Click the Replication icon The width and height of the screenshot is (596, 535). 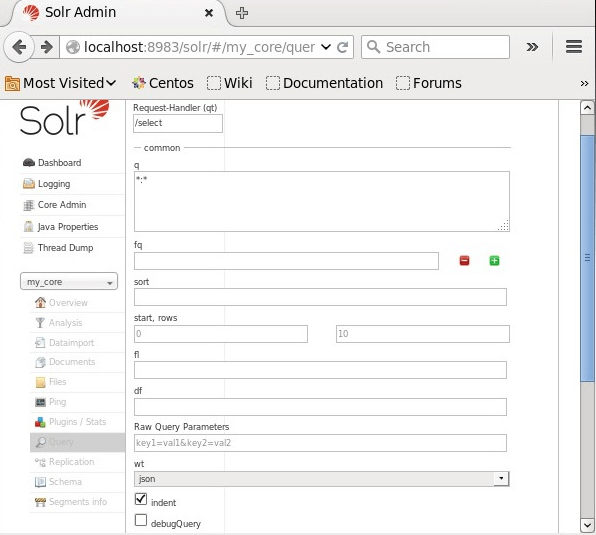40,462
